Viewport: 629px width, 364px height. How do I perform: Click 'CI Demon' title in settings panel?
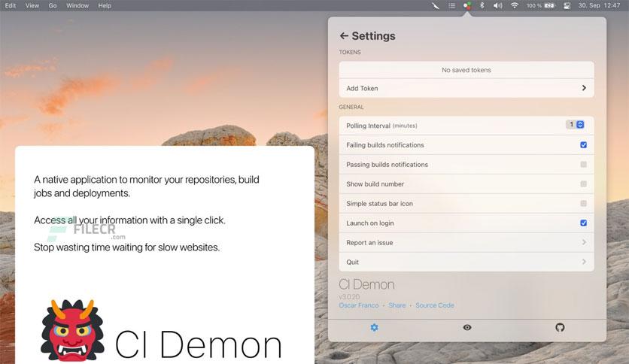pyautogui.click(x=366, y=284)
